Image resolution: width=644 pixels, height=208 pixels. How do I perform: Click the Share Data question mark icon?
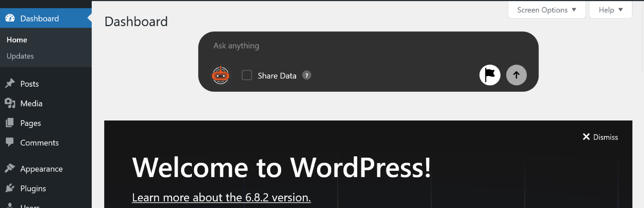[307, 75]
